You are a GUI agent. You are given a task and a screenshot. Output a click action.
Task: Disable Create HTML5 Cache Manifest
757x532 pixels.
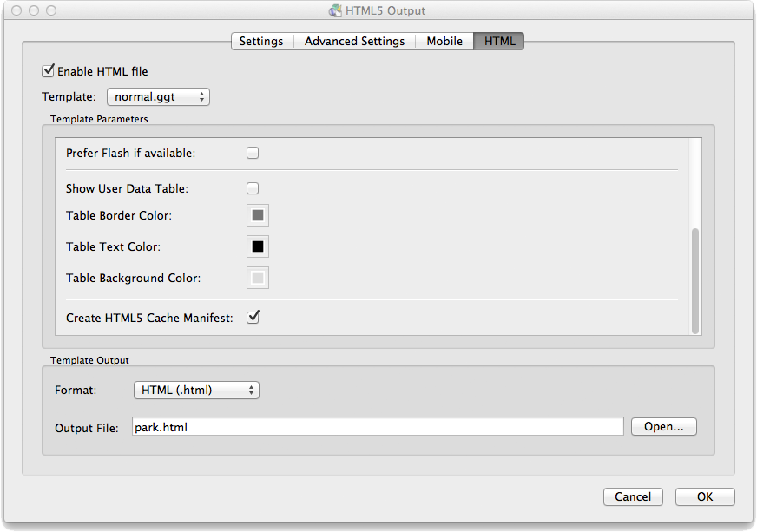(253, 318)
